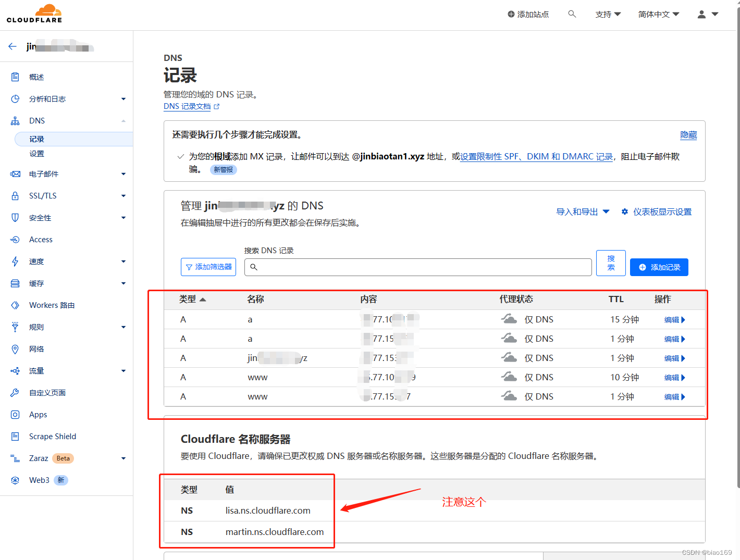Click the 添加站点 button in header
Screen dimensions: 740x560
(528, 15)
